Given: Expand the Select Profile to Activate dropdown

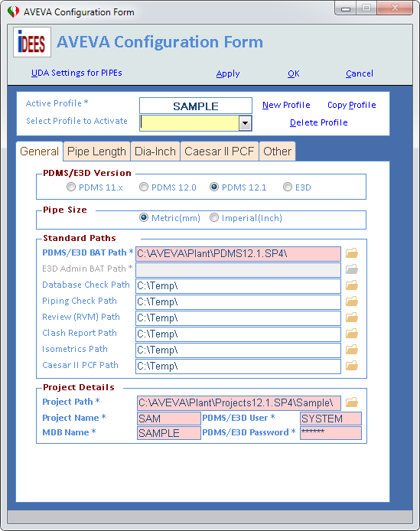Looking at the screenshot, I should tap(246, 123).
